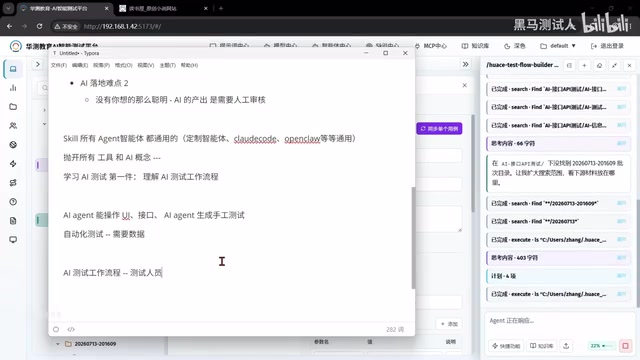Click the platform logo at top left
This screenshot has height=360, width=640.
16,46
